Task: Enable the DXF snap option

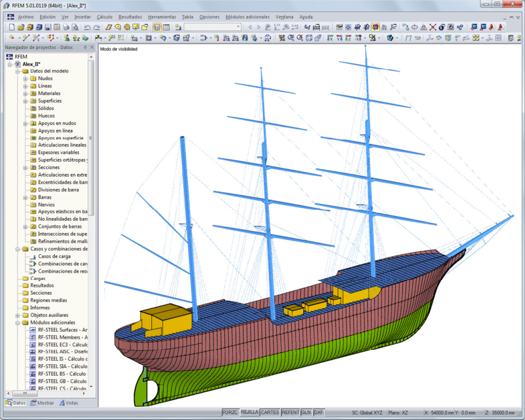Action: pos(318,412)
